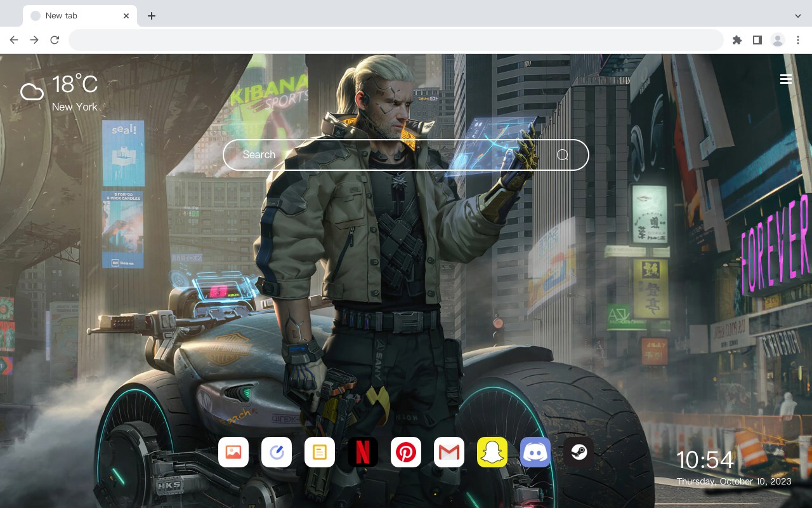Launch the Pinterest shortcut

(406, 452)
